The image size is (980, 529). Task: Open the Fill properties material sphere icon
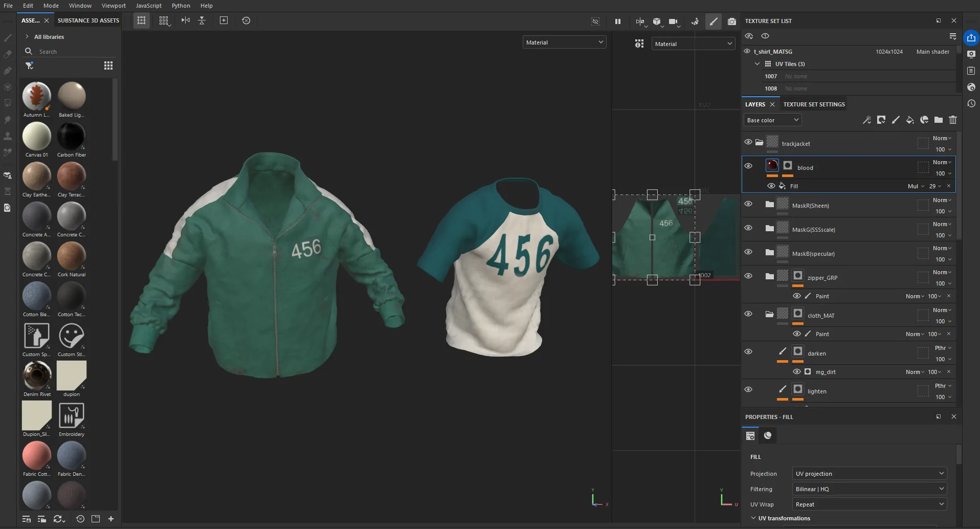point(768,435)
